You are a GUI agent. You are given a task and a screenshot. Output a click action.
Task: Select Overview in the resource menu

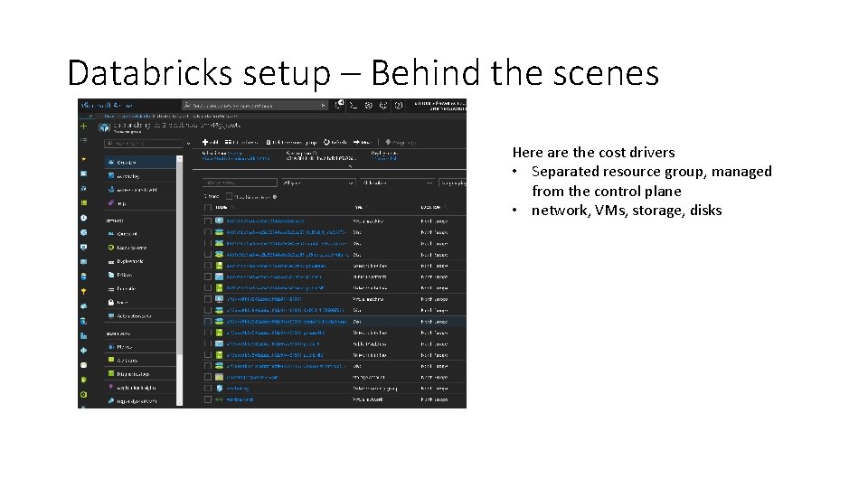[140, 162]
